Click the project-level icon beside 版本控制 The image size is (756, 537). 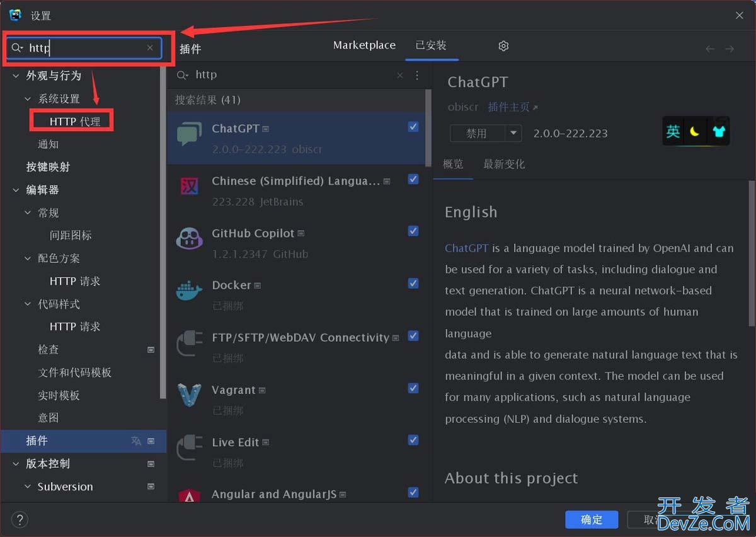tap(151, 464)
